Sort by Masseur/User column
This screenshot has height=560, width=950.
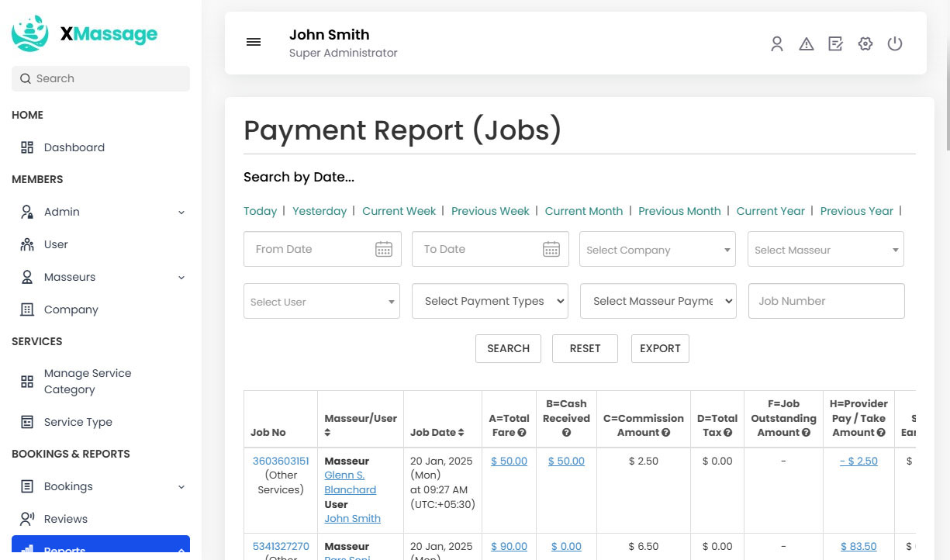328,433
